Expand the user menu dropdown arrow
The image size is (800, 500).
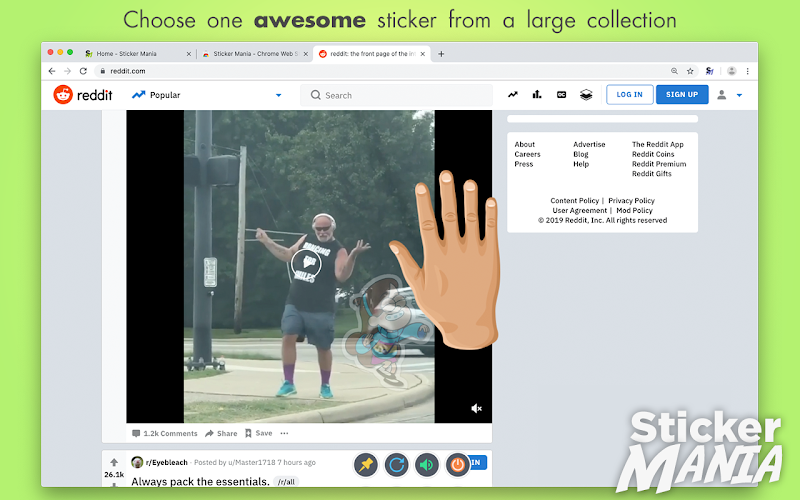point(739,95)
